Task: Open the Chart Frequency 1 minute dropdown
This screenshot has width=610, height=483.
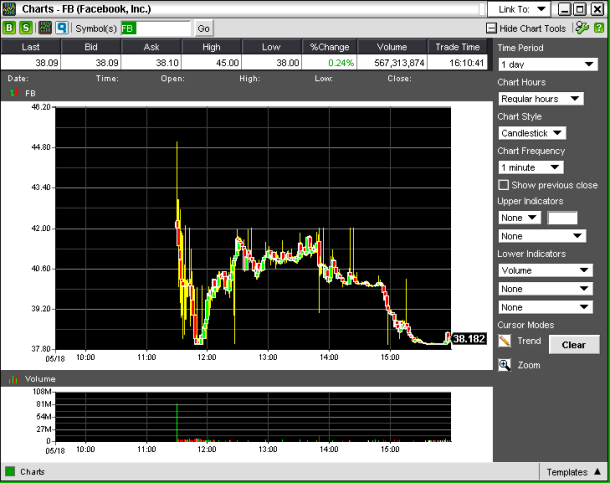Action: coord(531,168)
